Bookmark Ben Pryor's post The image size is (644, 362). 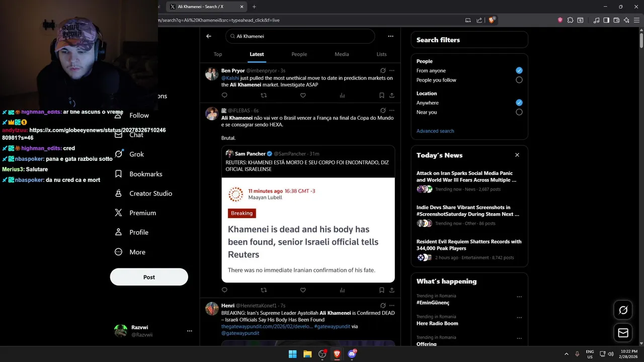click(382, 95)
